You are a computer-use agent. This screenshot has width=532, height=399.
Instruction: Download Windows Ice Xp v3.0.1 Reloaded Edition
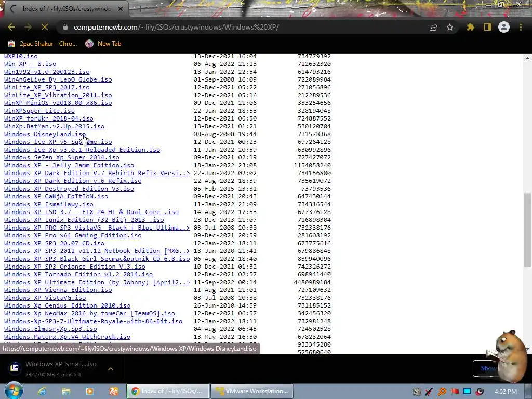[82, 150]
